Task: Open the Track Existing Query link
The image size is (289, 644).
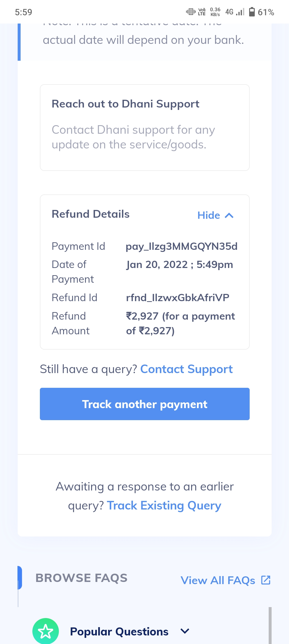Action: point(164,506)
